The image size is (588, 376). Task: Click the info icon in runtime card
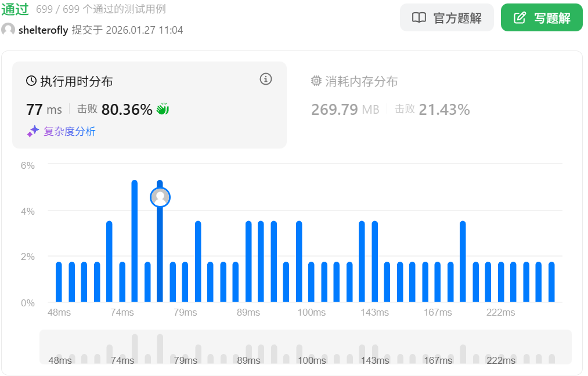[x=266, y=79]
